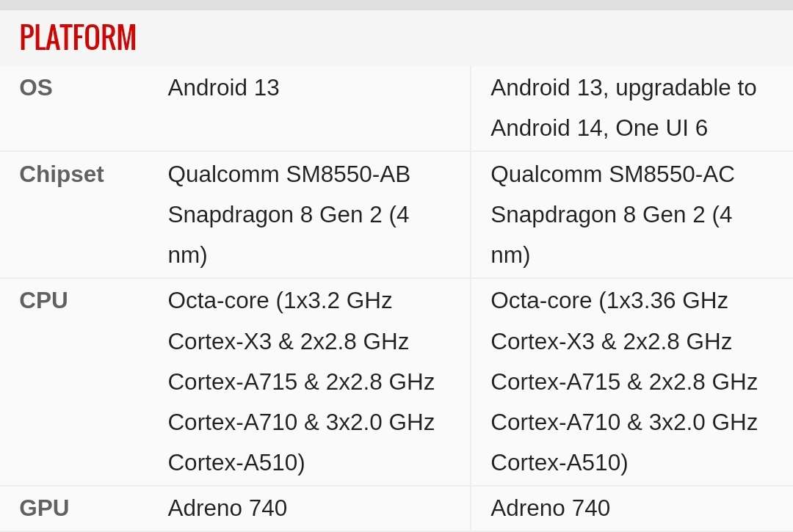793x532 pixels.
Task: Click the grey bar above the PLATFORM header
Action: (x=396, y=4)
